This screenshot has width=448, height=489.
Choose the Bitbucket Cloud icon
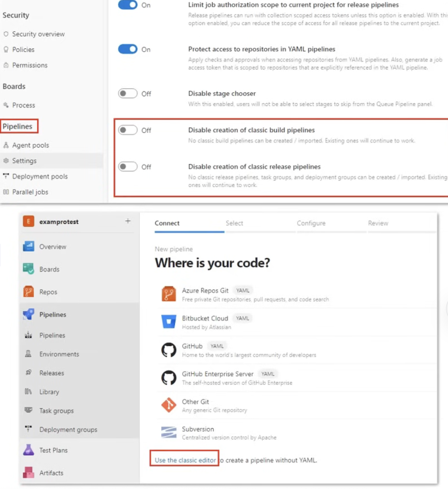click(x=169, y=322)
